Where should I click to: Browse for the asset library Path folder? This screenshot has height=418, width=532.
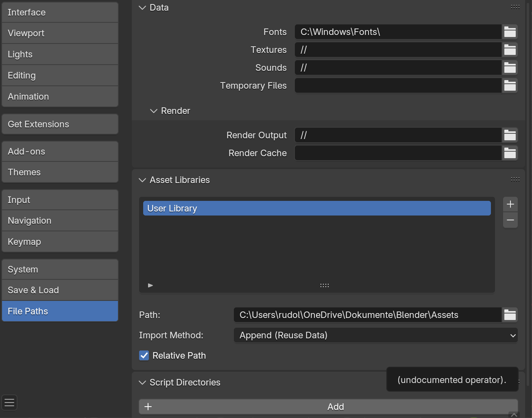(510, 315)
